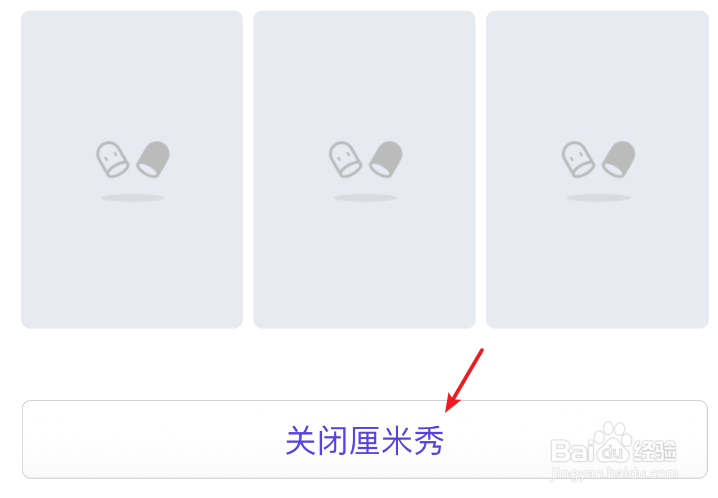718x498 pixels.
Task: Open the middle placeholder card
Action: click(x=364, y=169)
